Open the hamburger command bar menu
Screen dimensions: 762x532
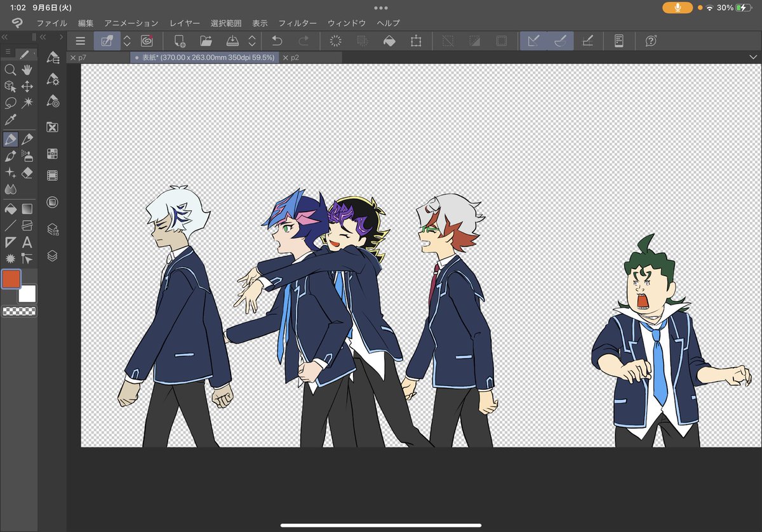tap(80, 41)
